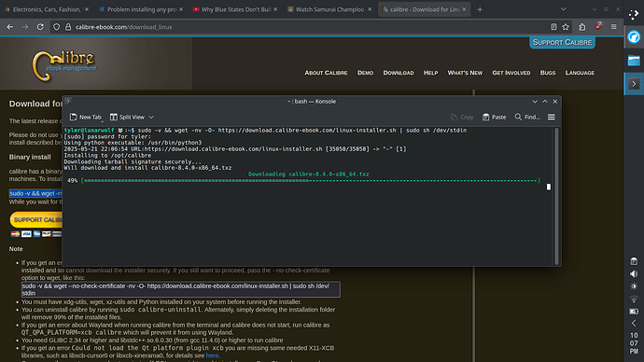The height and width of the screenshot is (362, 644).
Task: Open the Language menu
Action: [x=580, y=73]
